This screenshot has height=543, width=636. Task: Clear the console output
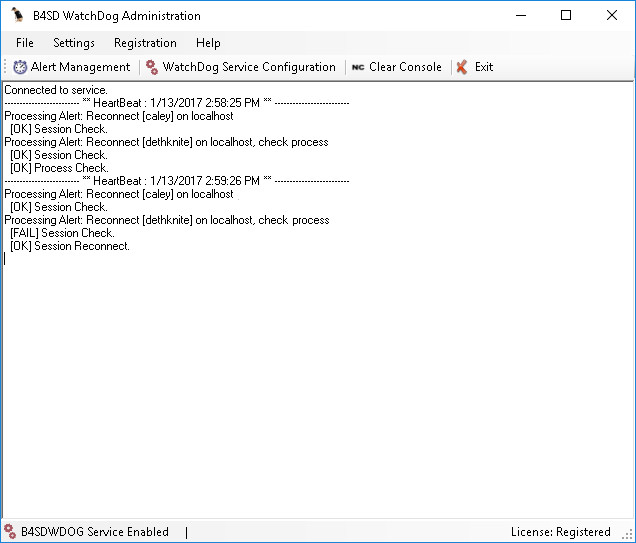click(x=396, y=67)
